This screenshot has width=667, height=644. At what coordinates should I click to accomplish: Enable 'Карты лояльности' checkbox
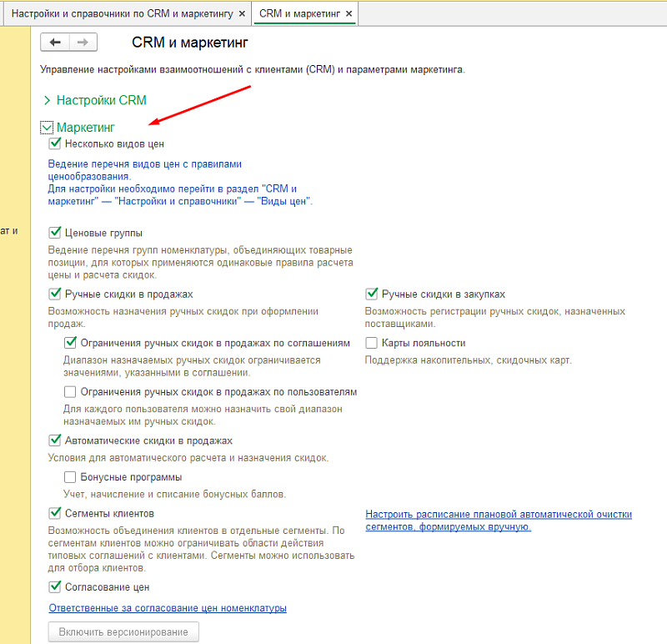pyautogui.click(x=372, y=343)
